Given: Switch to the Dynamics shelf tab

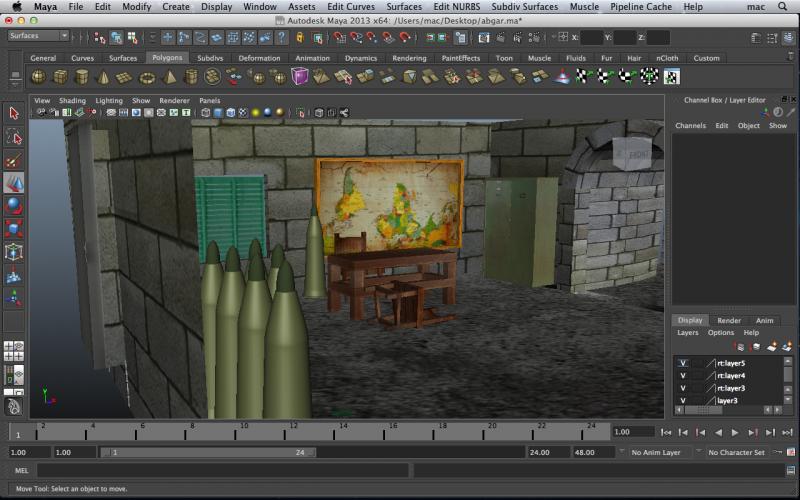Looking at the screenshot, I should coord(361,58).
